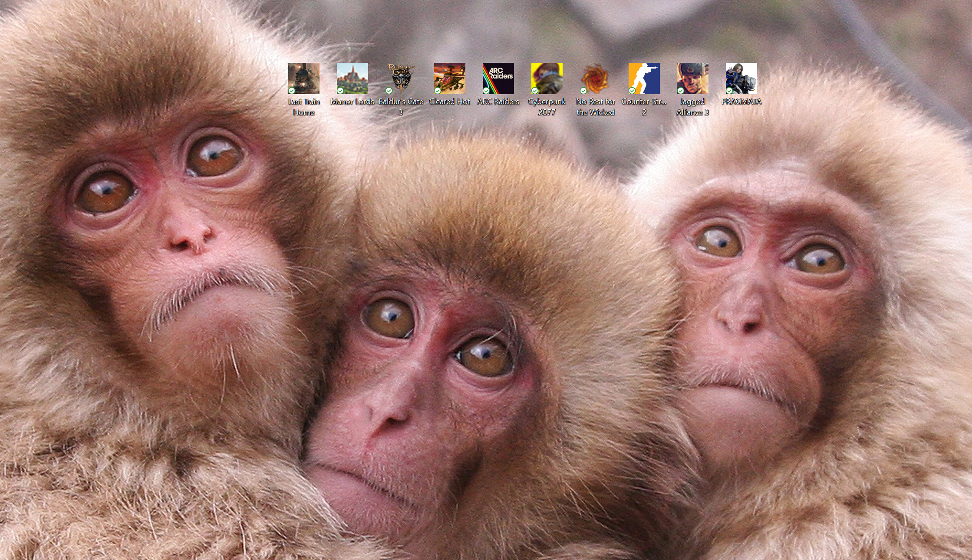Image resolution: width=972 pixels, height=560 pixels.
Task: Click the "Manor Lords" text label
Action: (352, 102)
